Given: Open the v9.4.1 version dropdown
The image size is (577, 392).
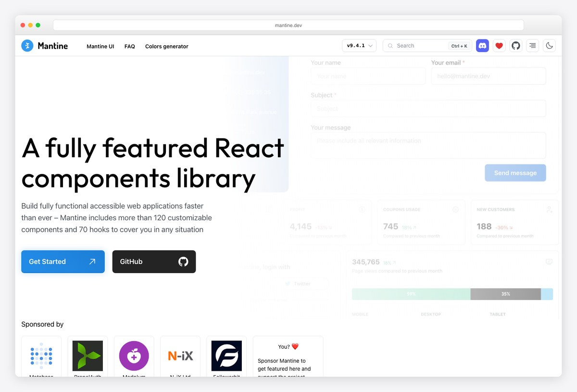Looking at the screenshot, I should pyautogui.click(x=359, y=46).
